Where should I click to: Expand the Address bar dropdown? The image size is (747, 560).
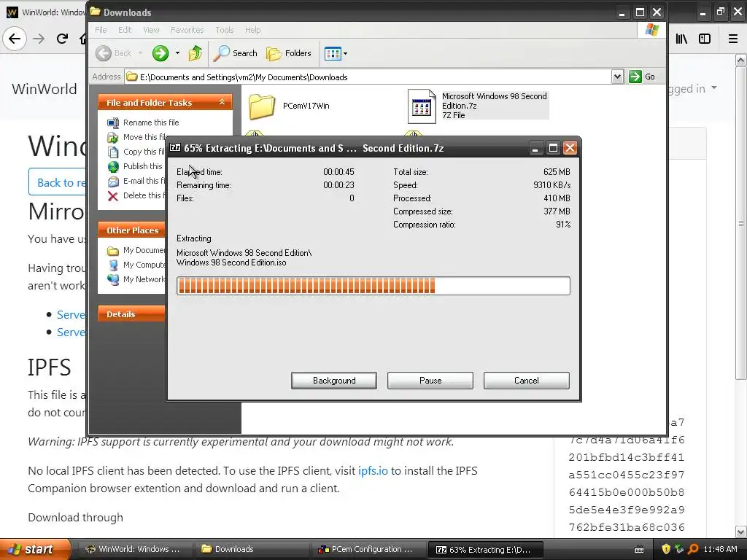point(617,77)
